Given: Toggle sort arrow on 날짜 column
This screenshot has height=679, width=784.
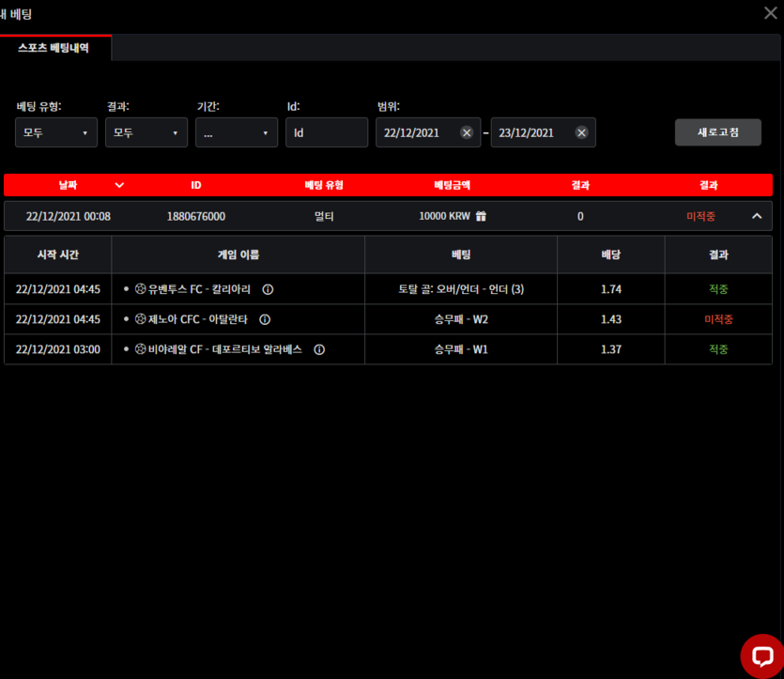Looking at the screenshot, I should 119,185.
